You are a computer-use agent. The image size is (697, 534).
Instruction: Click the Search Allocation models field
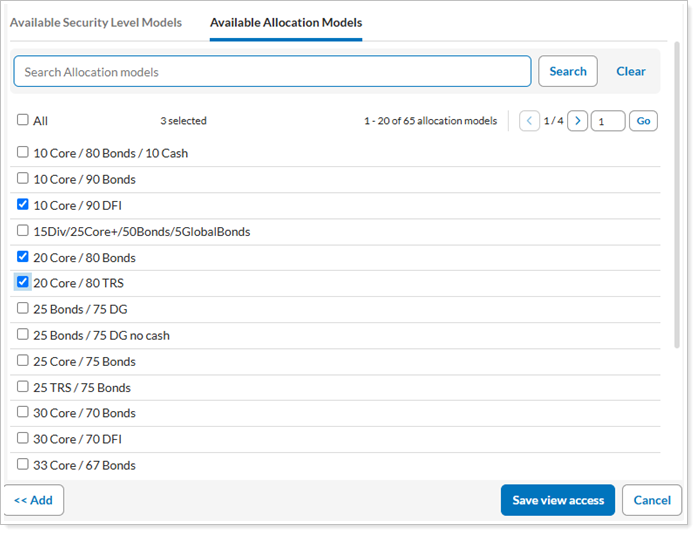pos(272,71)
